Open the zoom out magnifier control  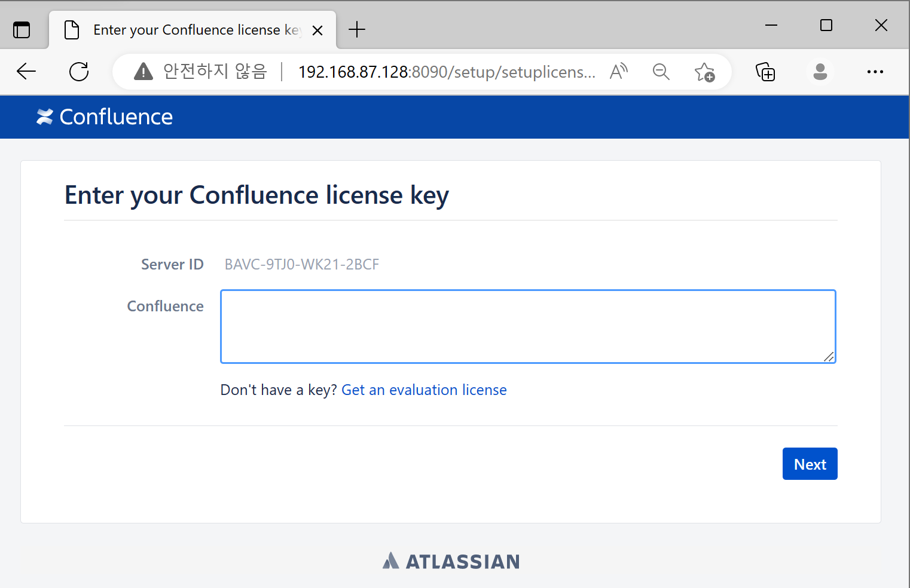click(661, 72)
